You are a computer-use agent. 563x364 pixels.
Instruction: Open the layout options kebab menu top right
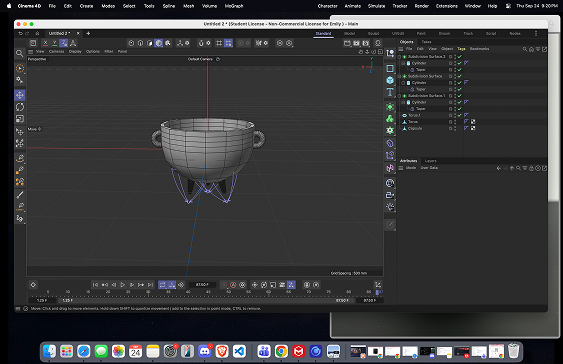coord(536,33)
